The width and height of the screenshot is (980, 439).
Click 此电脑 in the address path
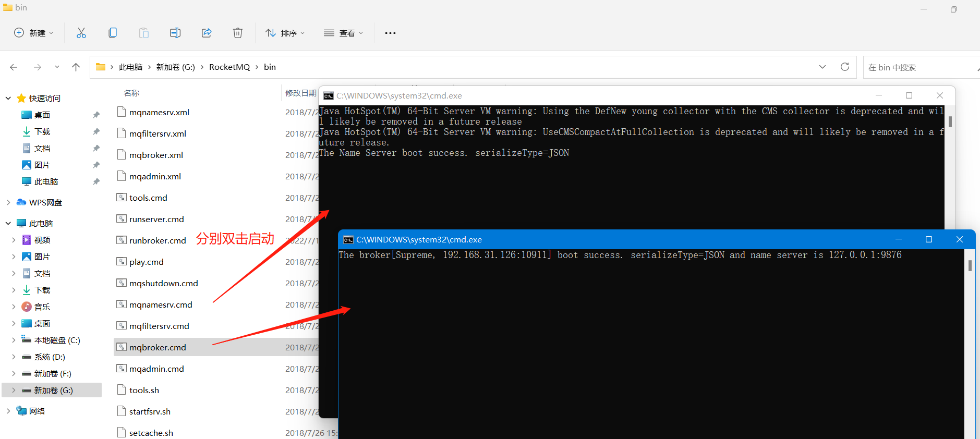(130, 67)
